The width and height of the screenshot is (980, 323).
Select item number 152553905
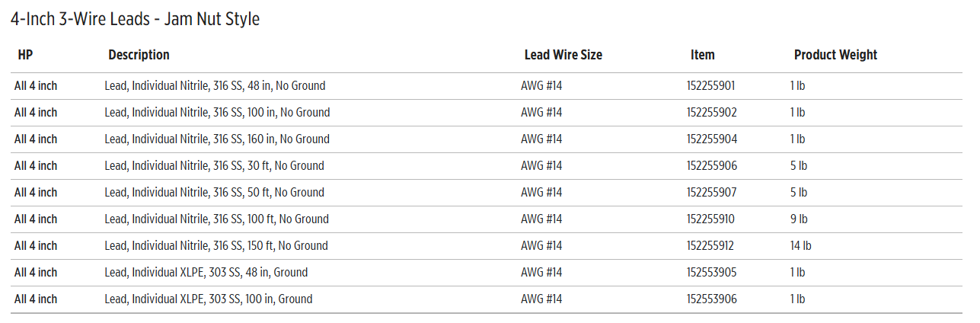712,273
